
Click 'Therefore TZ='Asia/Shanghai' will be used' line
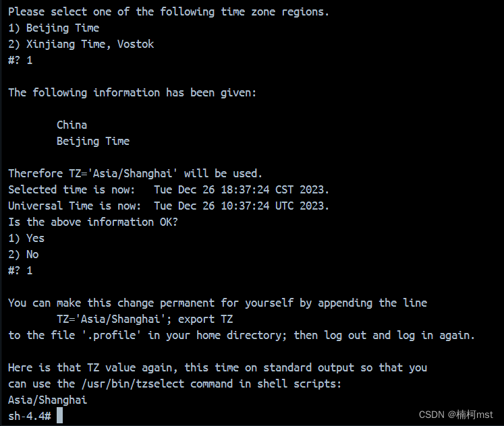click(136, 174)
